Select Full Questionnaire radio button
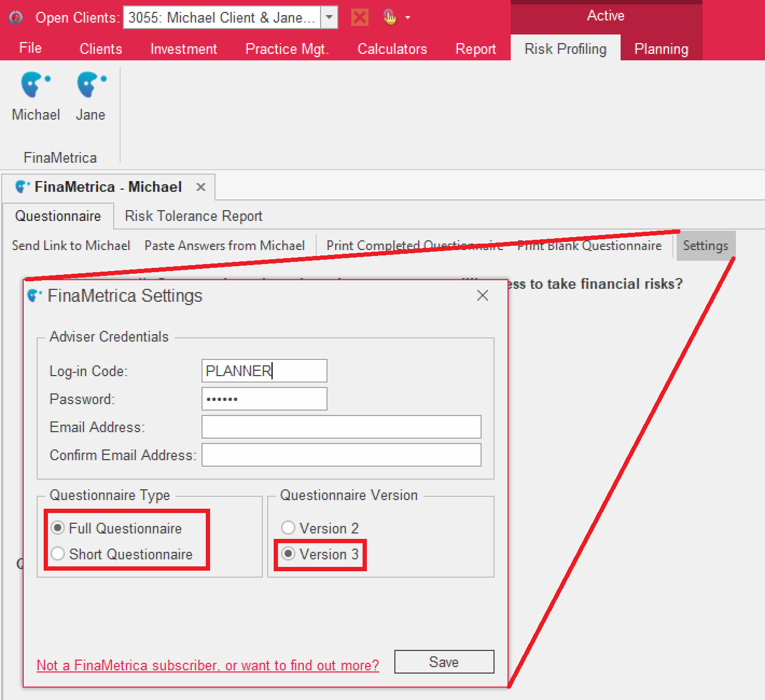 click(58, 528)
